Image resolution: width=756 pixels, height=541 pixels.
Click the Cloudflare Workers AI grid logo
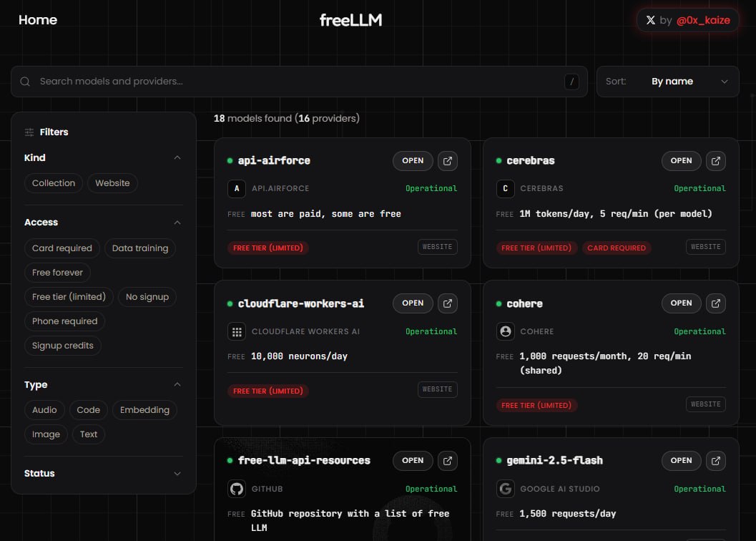pos(236,331)
